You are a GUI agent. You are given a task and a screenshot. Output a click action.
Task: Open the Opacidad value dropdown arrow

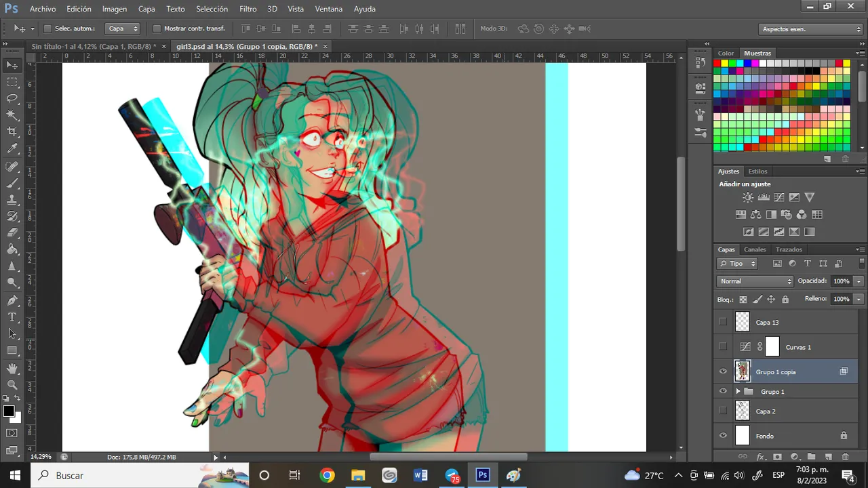point(859,281)
